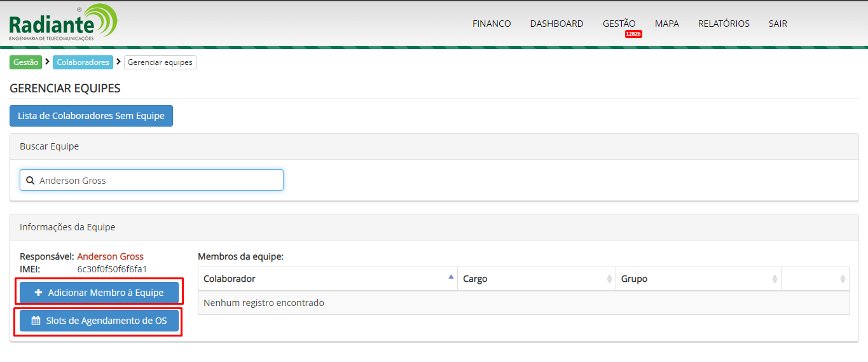Toggle the Colaborador column sort arrow
Screen dimensions: 868x362
coord(451,277)
